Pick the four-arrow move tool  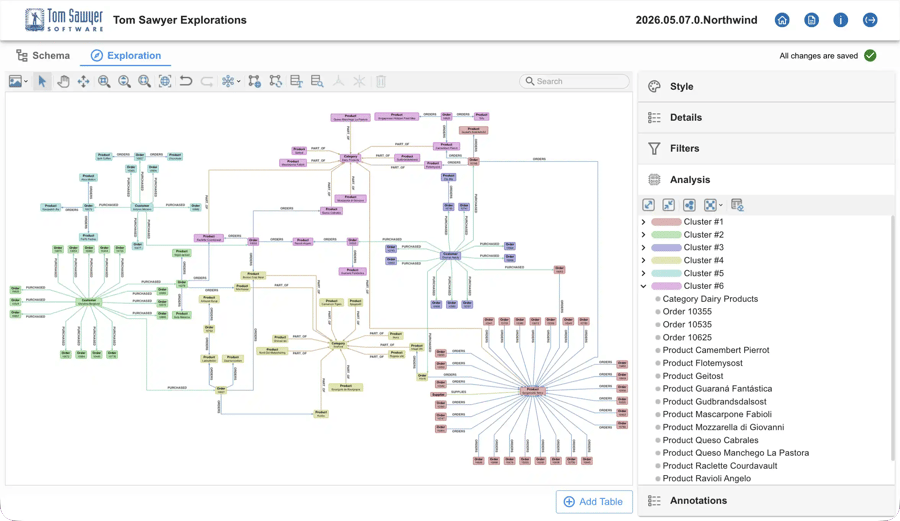pyautogui.click(x=83, y=81)
